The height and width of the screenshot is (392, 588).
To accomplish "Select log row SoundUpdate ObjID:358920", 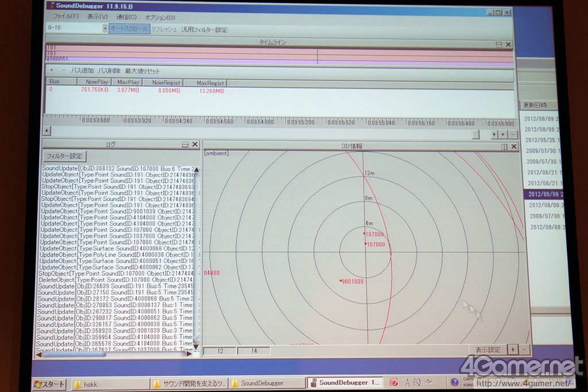I will (x=115, y=331).
